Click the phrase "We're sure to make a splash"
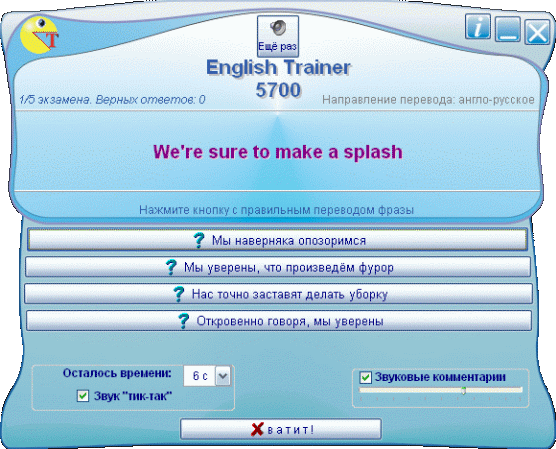This screenshot has width=556, height=449. pos(278,152)
